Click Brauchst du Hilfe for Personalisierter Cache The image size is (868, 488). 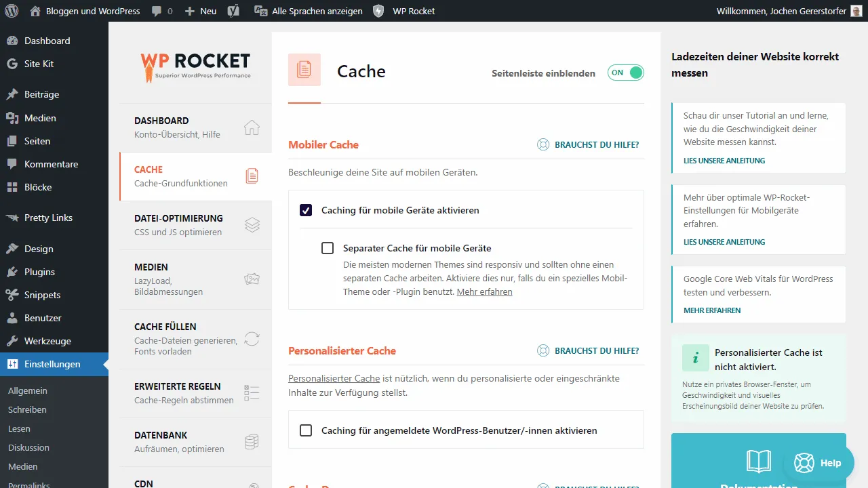(597, 350)
